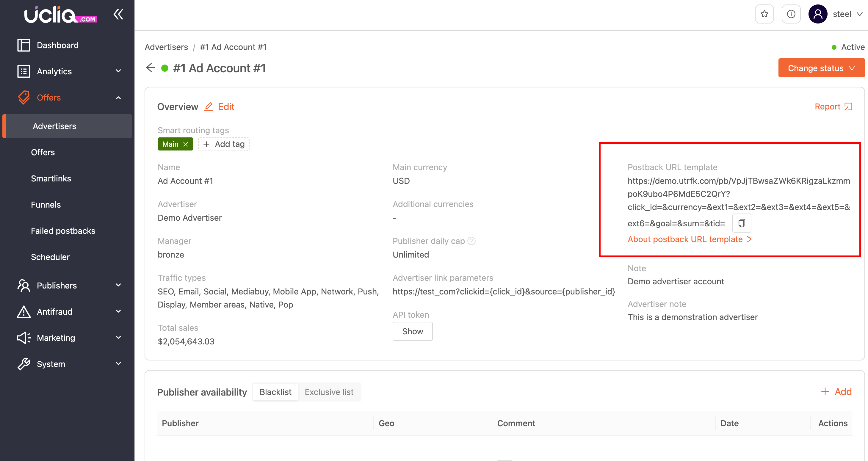Image resolution: width=868 pixels, height=461 pixels.
Task: Open the info circle icon
Action: [x=791, y=14]
